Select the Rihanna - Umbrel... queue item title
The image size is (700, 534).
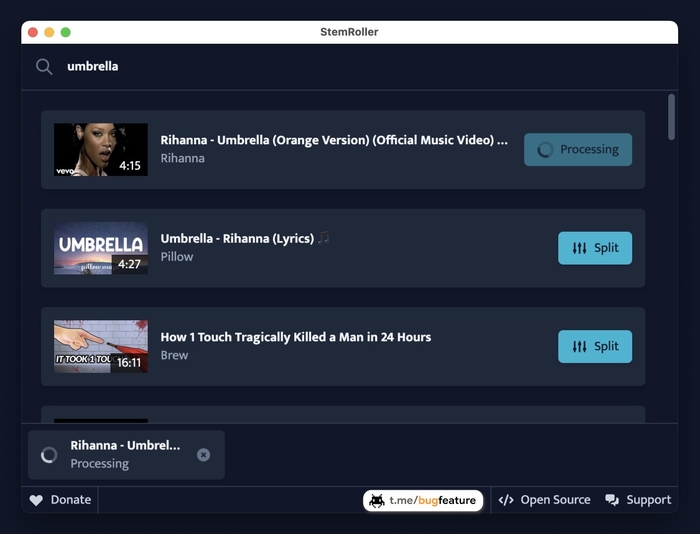[x=125, y=446]
